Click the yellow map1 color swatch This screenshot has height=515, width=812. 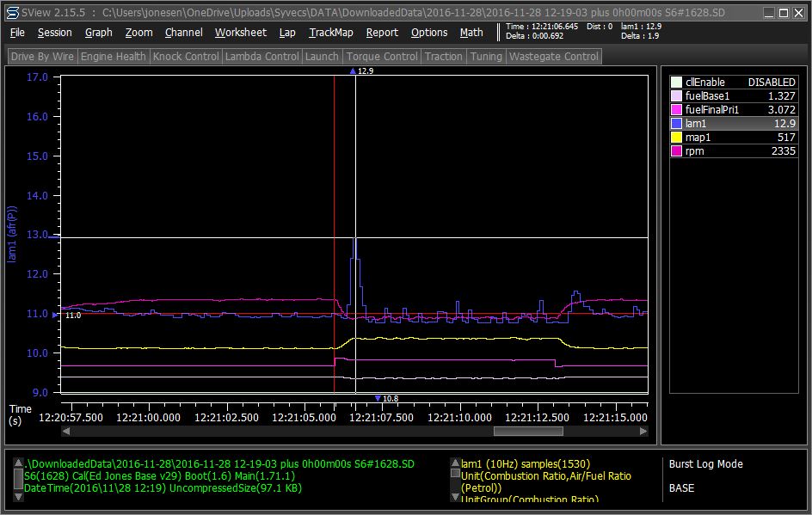(677, 138)
